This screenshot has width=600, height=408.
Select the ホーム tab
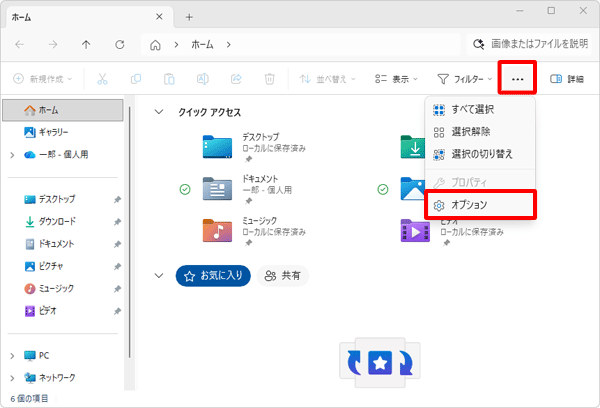coord(90,17)
